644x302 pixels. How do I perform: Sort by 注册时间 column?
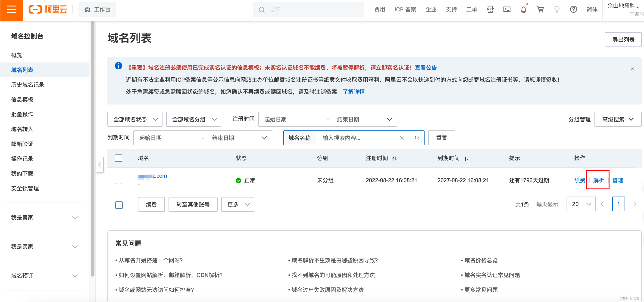pyautogui.click(x=394, y=158)
